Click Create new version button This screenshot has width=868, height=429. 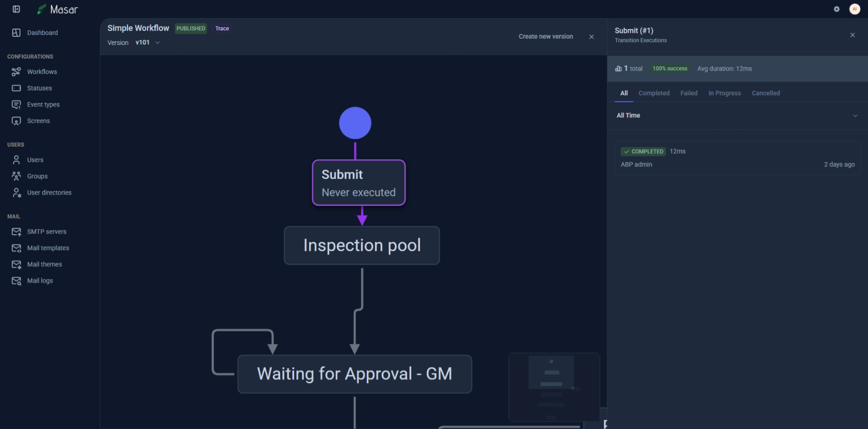(545, 37)
